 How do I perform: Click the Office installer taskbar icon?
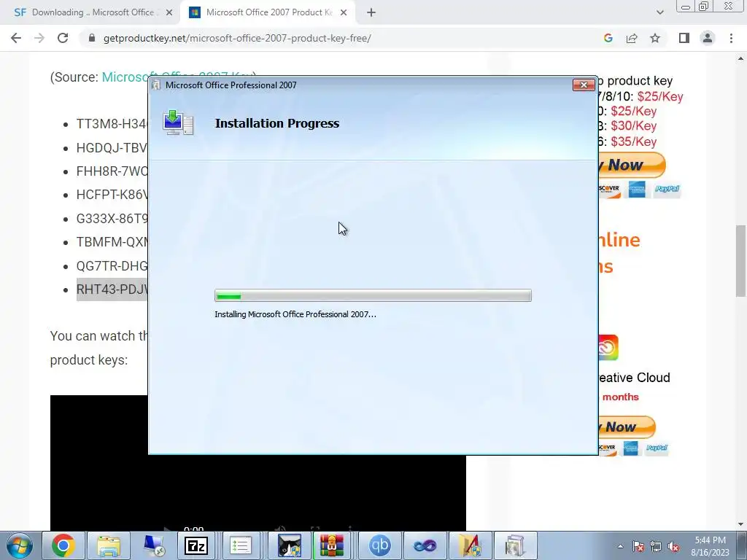tap(515, 545)
